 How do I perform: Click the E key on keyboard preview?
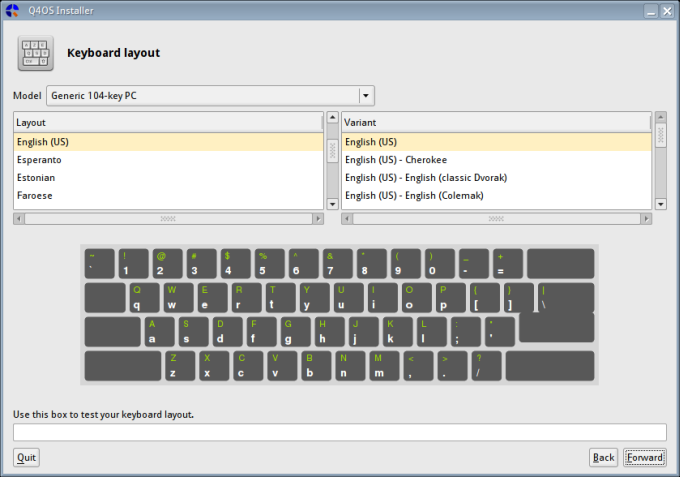click(x=213, y=297)
